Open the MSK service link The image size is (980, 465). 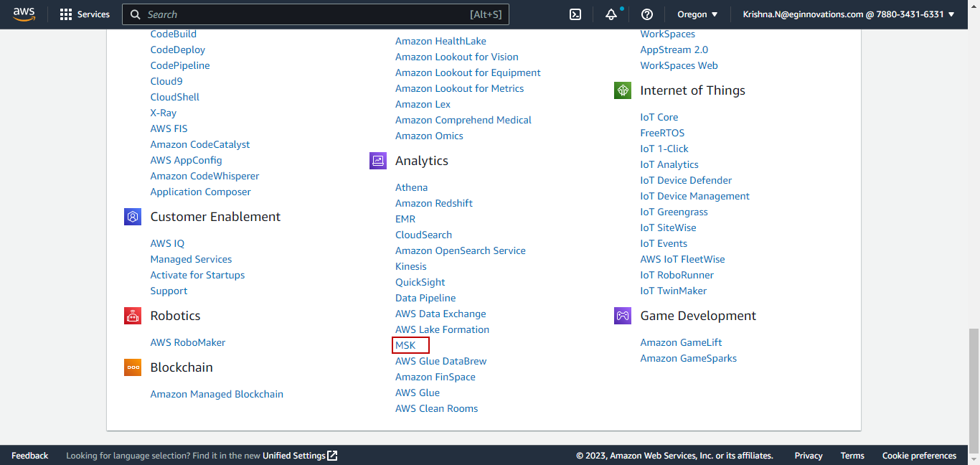tap(405, 345)
